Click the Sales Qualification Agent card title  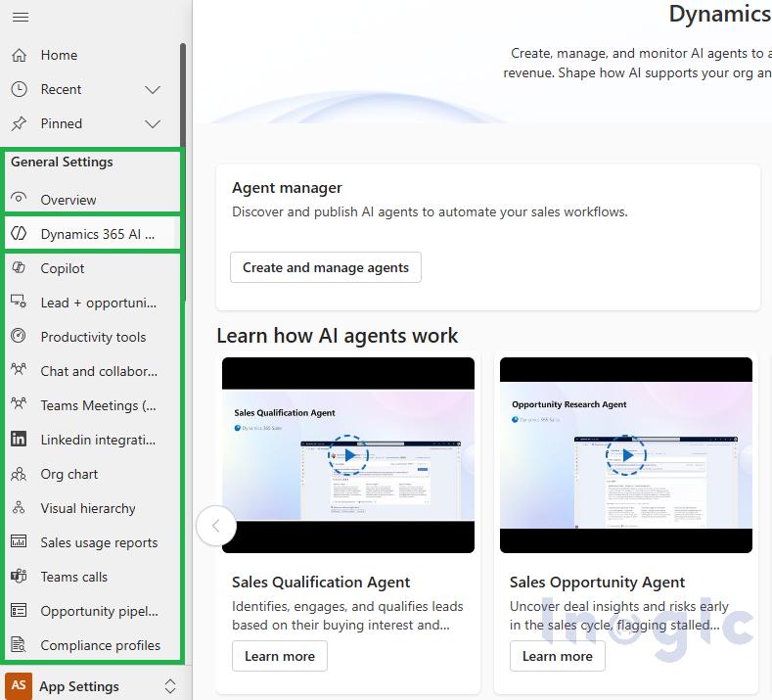point(321,583)
